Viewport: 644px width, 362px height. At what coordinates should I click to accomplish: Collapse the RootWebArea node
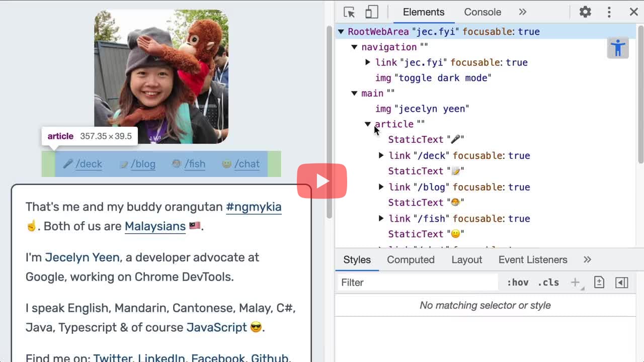click(x=341, y=32)
